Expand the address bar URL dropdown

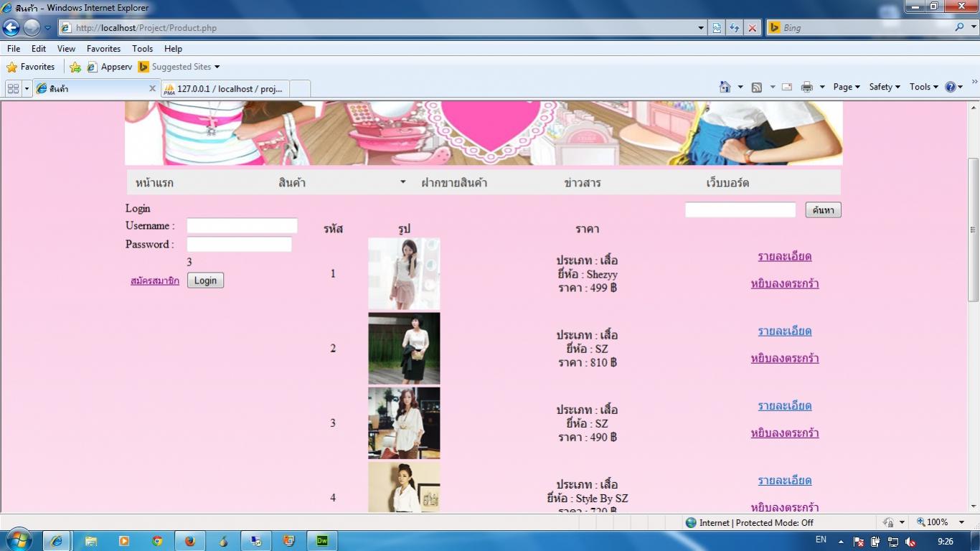pyautogui.click(x=701, y=28)
